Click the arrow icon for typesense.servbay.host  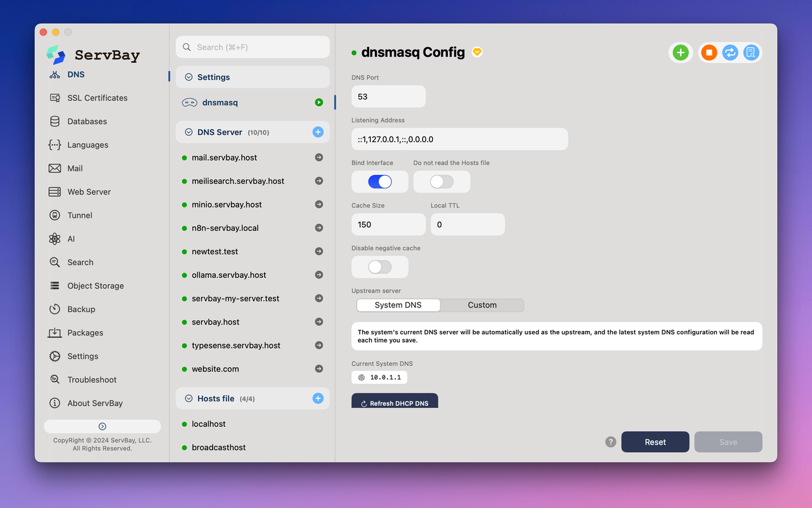[x=319, y=345]
